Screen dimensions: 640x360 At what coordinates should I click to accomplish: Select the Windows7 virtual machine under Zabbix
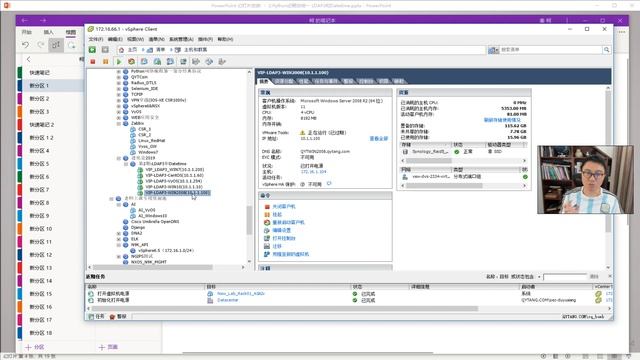[x=148, y=152]
